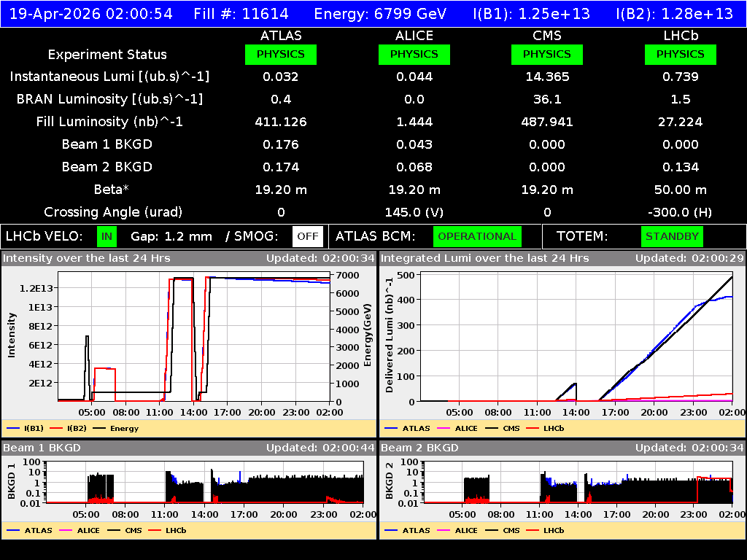The width and height of the screenshot is (747, 560).
Task: Click the I(B2) legend entry in intensity chart
Action: [68, 428]
